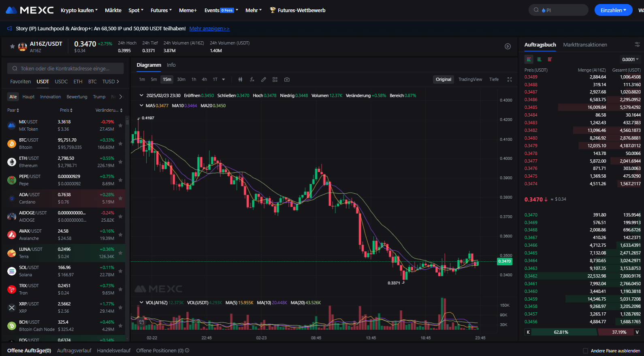Switch to Markttransaktionen tab
This screenshot has width=644, height=356.
[585, 44]
